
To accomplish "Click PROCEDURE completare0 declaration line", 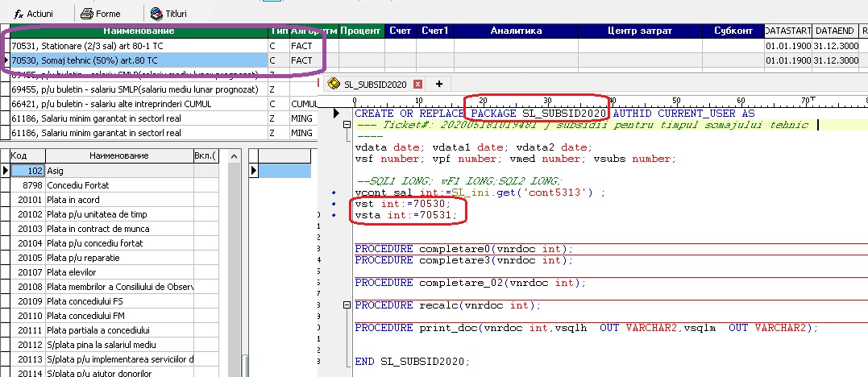I will 464,249.
